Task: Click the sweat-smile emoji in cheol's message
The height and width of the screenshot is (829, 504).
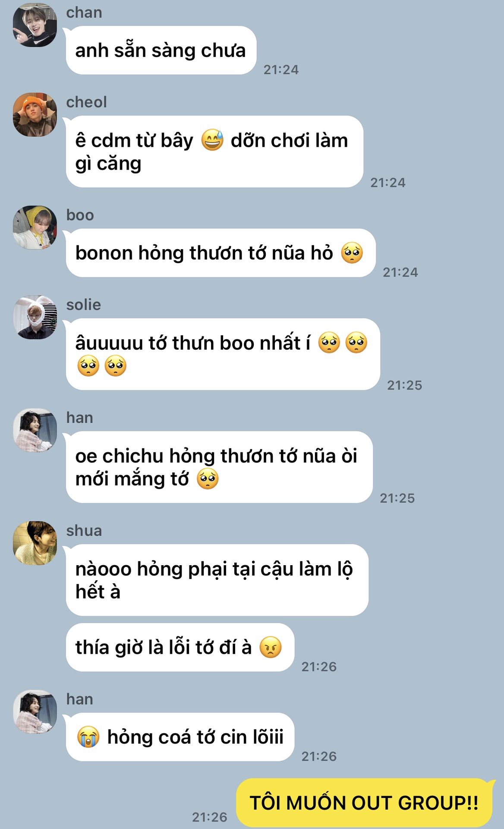Action: pyautogui.click(x=212, y=140)
